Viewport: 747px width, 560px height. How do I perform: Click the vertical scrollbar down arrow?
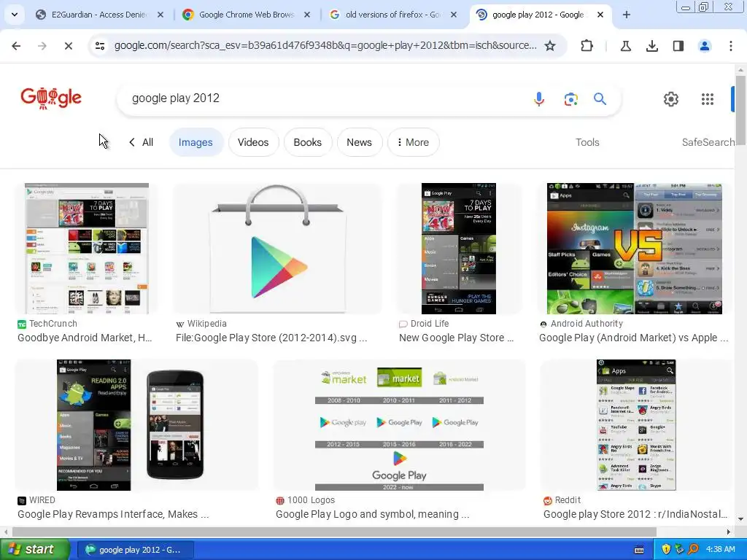[740, 519]
